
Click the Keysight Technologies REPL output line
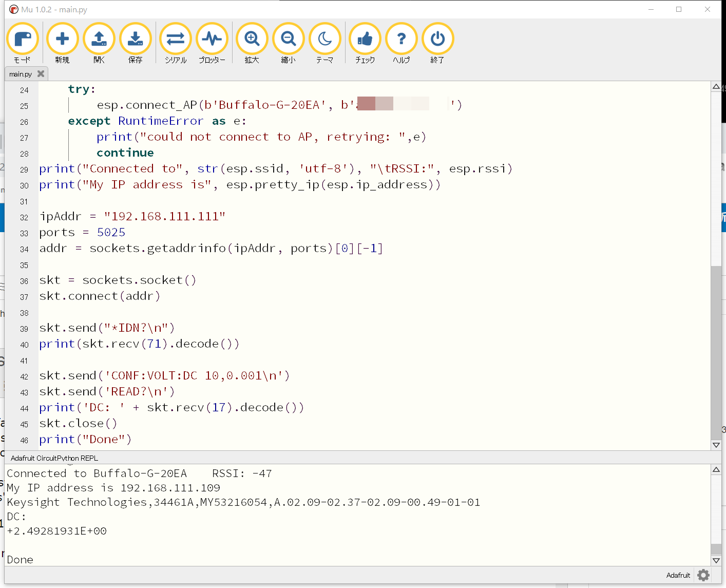[243, 502]
